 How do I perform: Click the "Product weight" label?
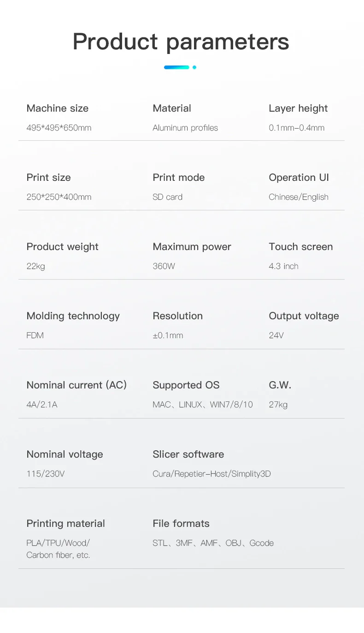(x=63, y=247)
